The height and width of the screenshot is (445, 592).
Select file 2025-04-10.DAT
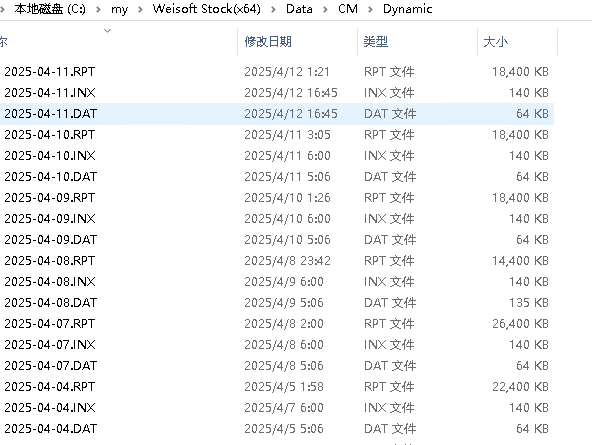[51, 177]
